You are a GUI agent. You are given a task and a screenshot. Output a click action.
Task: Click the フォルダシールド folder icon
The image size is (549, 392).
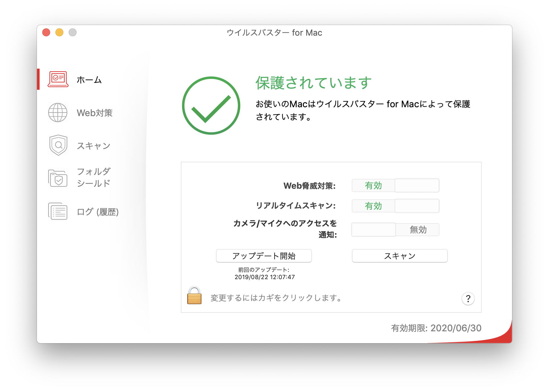point(58,178)
